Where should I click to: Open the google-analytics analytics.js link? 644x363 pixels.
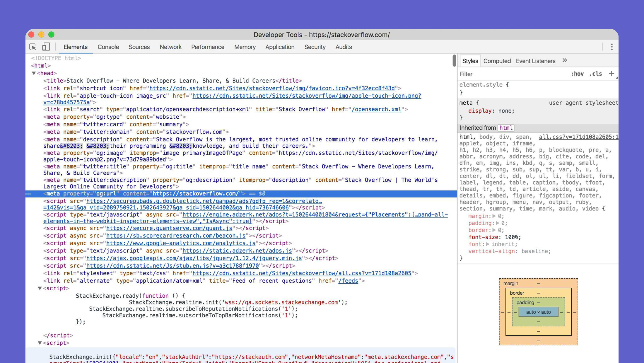coord(181,243)
